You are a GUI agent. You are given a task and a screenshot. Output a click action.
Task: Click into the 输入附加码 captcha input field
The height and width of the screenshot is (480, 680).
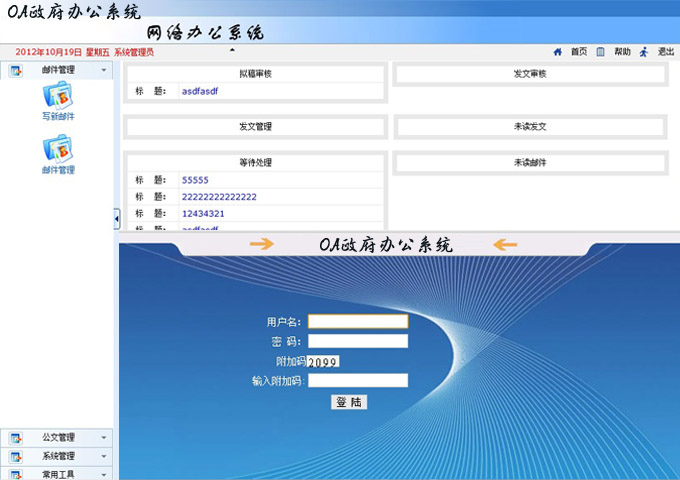tap(358, 380)
